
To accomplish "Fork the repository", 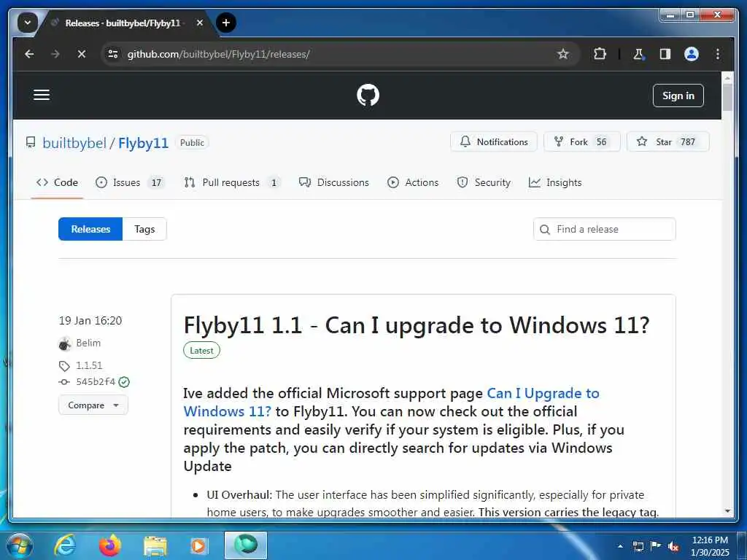I will coord(581,142).
